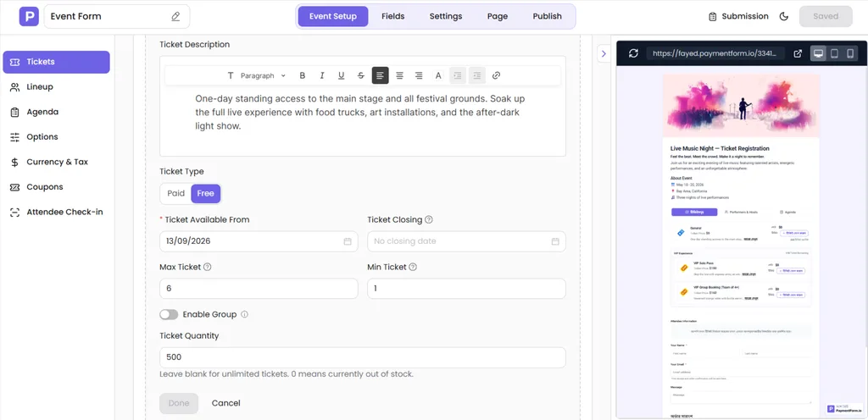Open Ticket Available From date field
Viewport: 868px width, 420px height.
(x=259, y=241)
